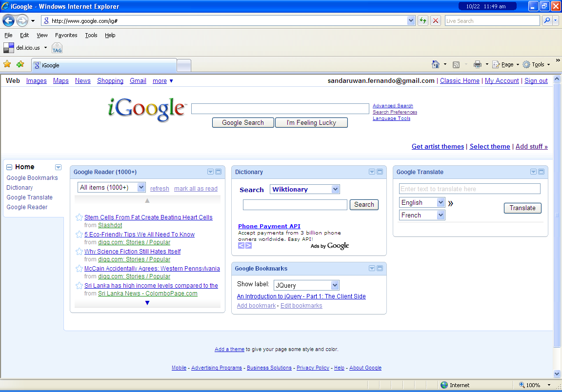Screen dimensions: 562x392
Task: Click the Live Search magnifier icon
Action: point(547,21)
